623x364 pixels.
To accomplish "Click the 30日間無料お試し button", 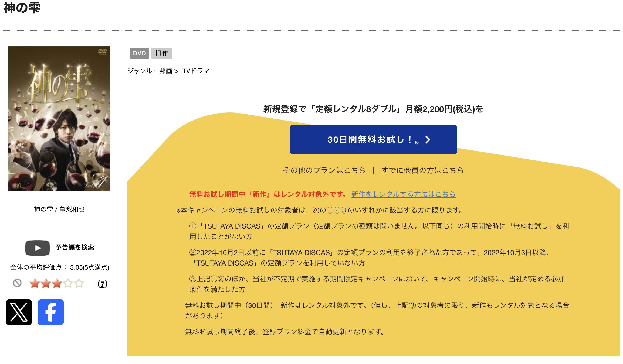I will coord(373,139).
